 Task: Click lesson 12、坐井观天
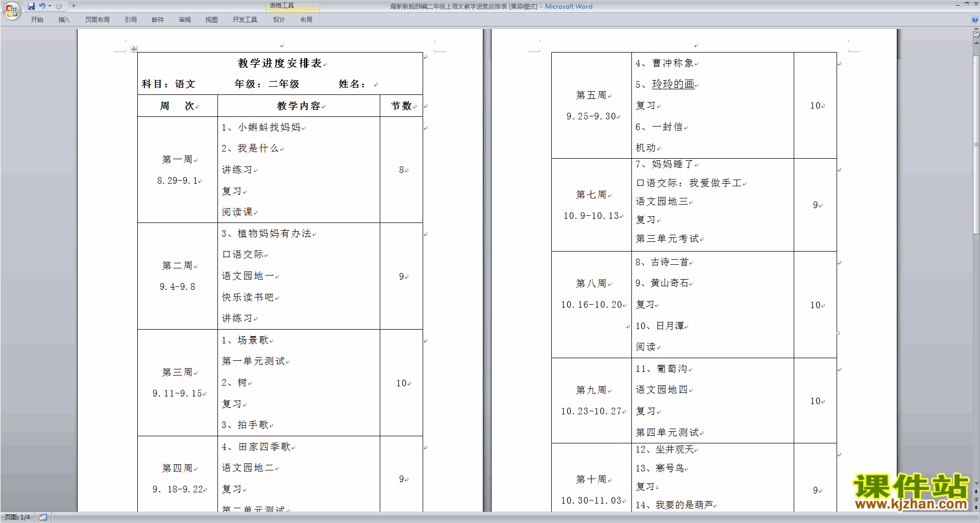coord(665,450)
